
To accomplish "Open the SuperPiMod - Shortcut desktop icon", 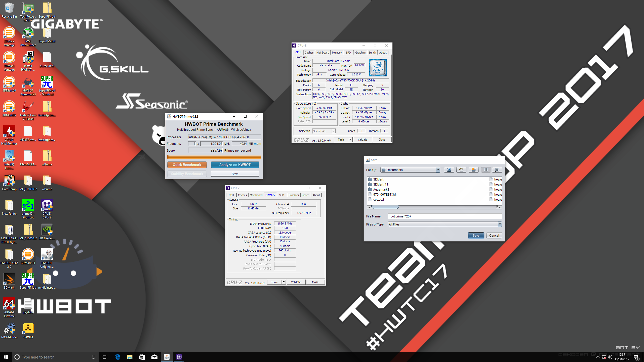I will [x=47, y=86].
